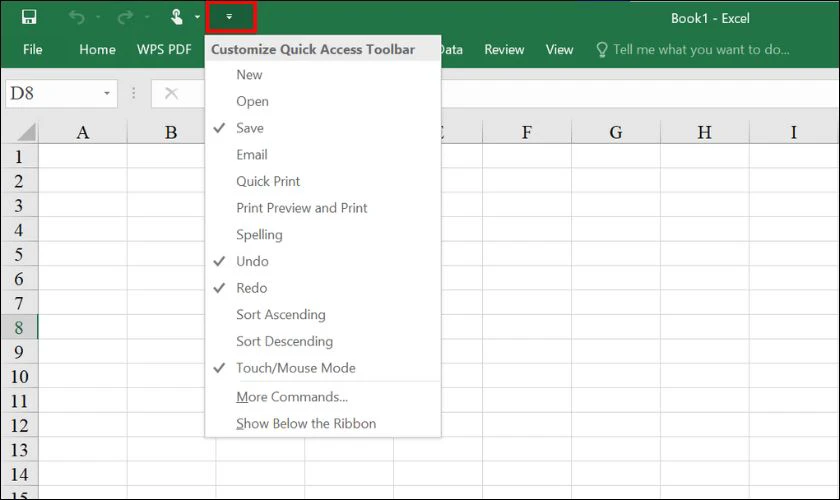This screenshot has width=840, height=500.
Task: Switch to the Home tab
Action: [98, 50]
